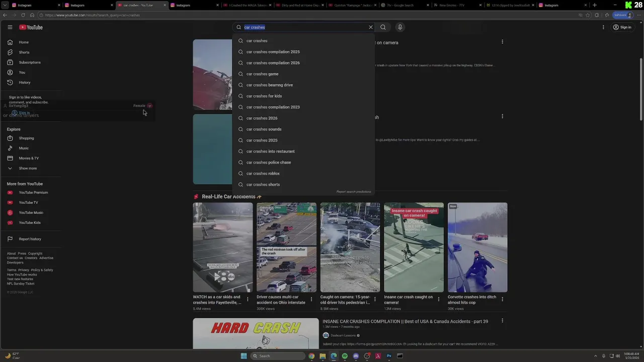Click the browser reload button

[x=23, y=15]
